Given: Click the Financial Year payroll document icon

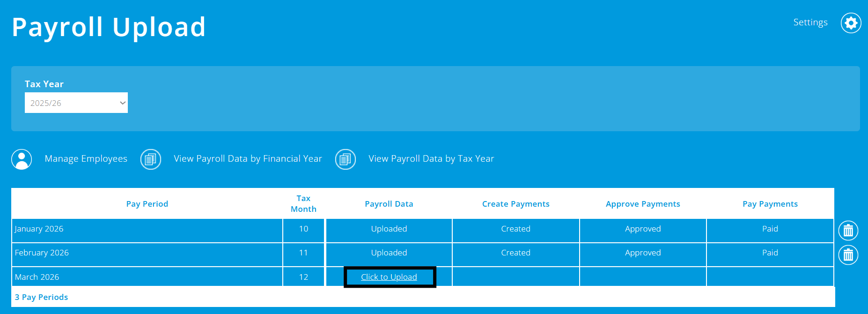Looking at the screenshot, I should point(151,159).
